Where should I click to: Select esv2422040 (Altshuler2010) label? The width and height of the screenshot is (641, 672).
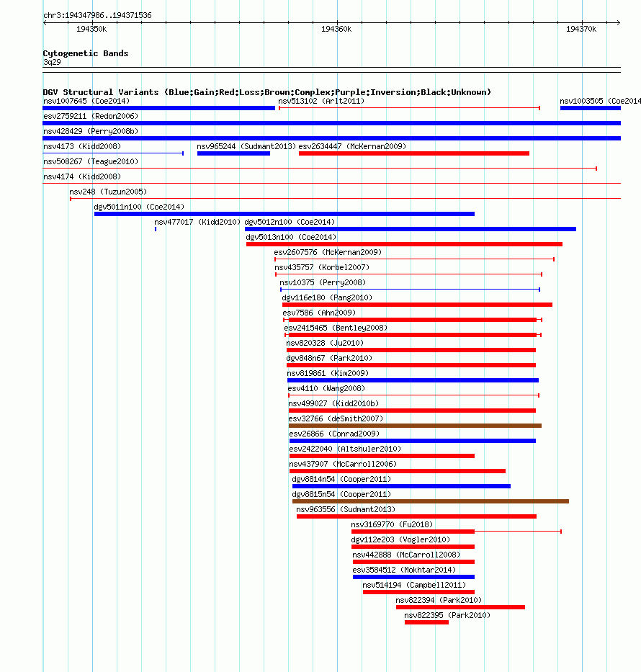click(x=345, y=449)
